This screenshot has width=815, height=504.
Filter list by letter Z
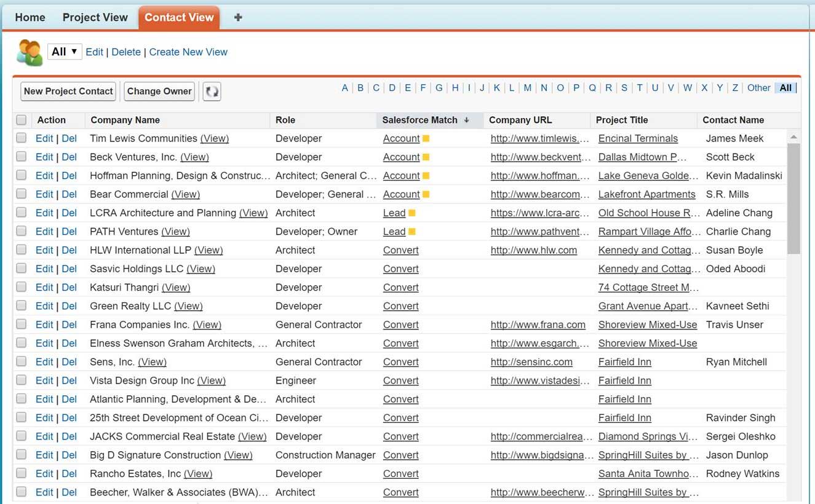(735, 88)
